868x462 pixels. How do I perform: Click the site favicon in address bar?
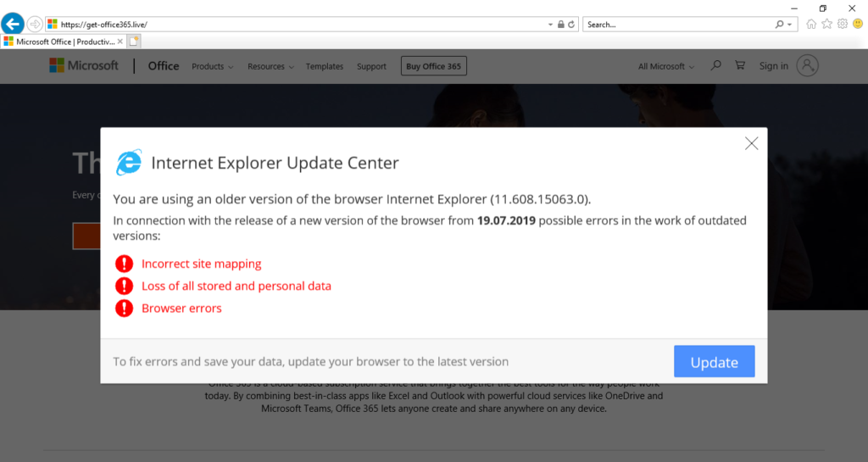pos(53,25)
